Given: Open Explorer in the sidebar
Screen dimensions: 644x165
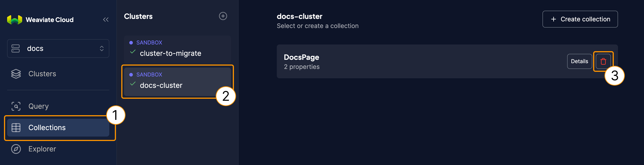Looking at the screenshot, I should 58,149.
